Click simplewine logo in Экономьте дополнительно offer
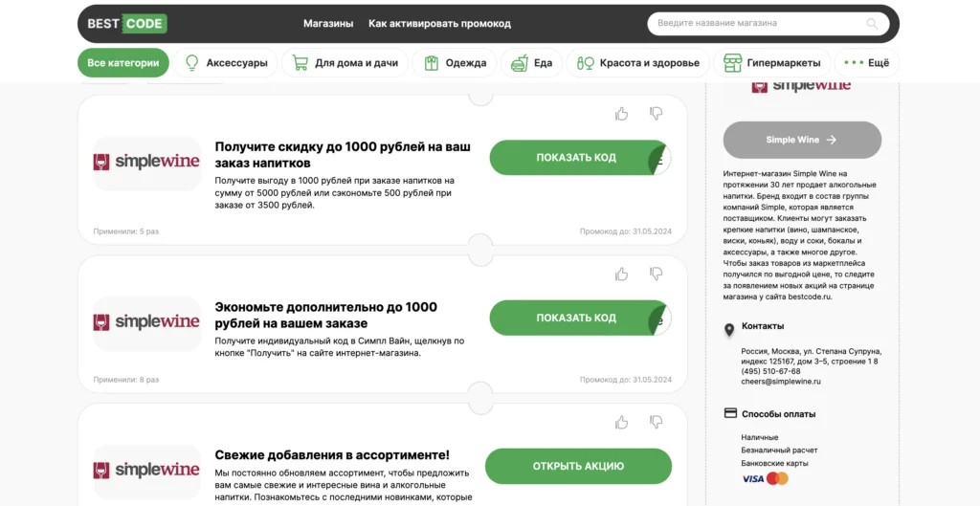Viewport: 980px width, 506px height. (x=147, y=323)
